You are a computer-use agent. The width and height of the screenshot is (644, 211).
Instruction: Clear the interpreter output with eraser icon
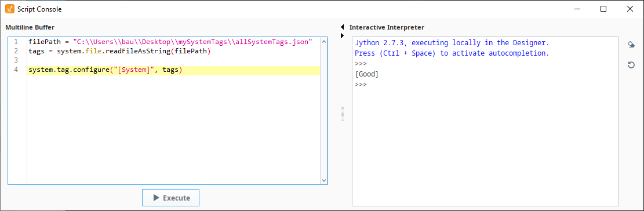point(631,45)
